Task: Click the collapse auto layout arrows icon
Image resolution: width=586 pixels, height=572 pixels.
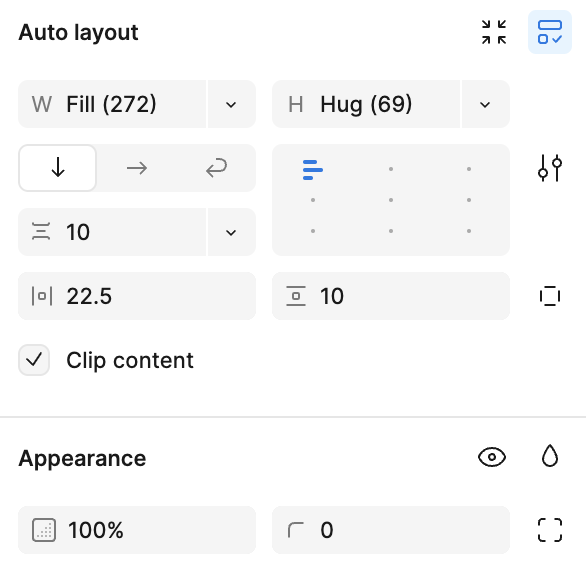Action: tap(494, 32)
